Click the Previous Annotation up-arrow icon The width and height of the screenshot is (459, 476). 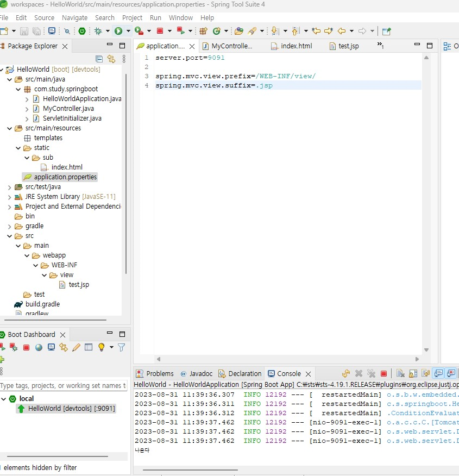click(x=296, y=30)
